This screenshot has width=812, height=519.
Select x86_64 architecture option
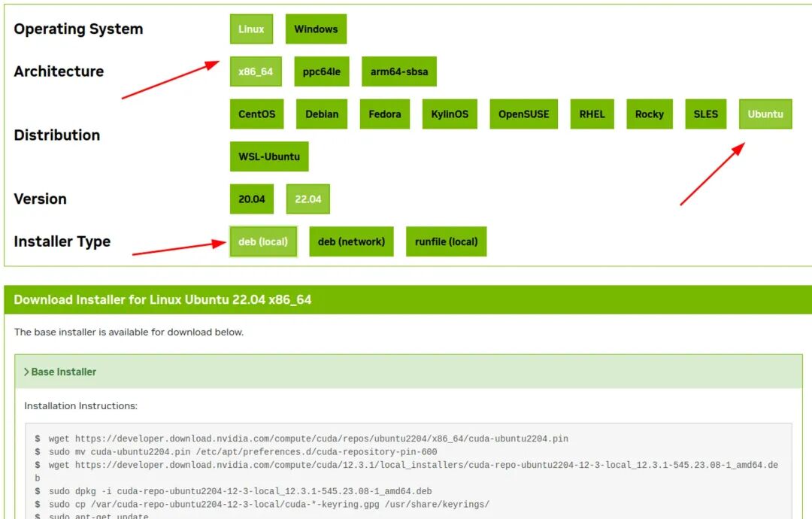click(256, 71)
